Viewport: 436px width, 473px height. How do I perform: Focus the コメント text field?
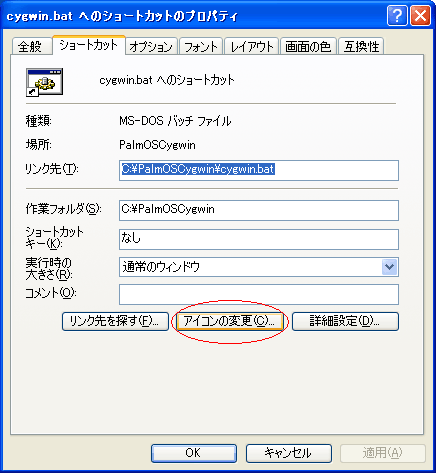259,294
